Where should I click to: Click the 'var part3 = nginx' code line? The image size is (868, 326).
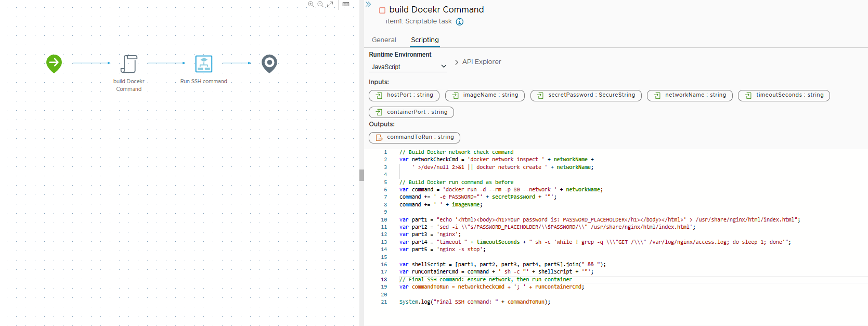[x=430, y=234]
